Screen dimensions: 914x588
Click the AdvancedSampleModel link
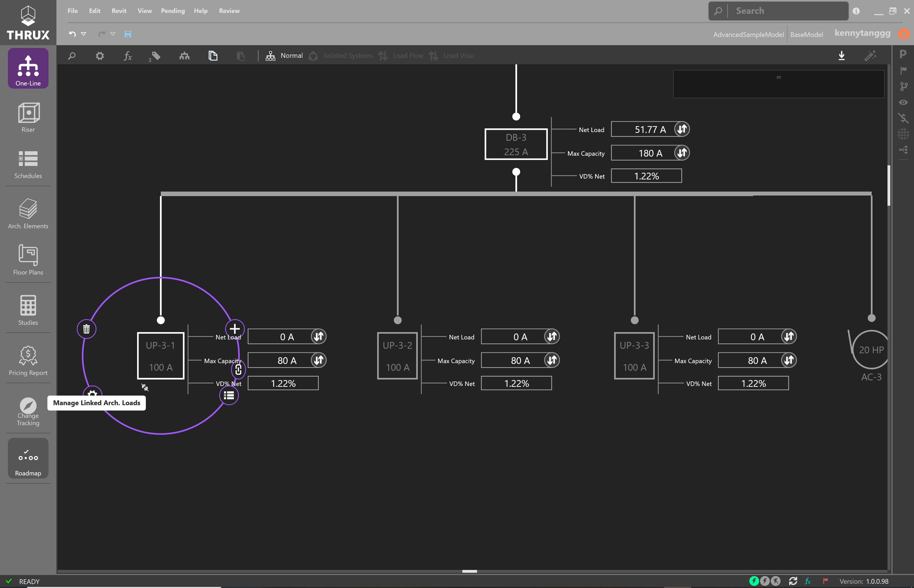pos(748,34)
